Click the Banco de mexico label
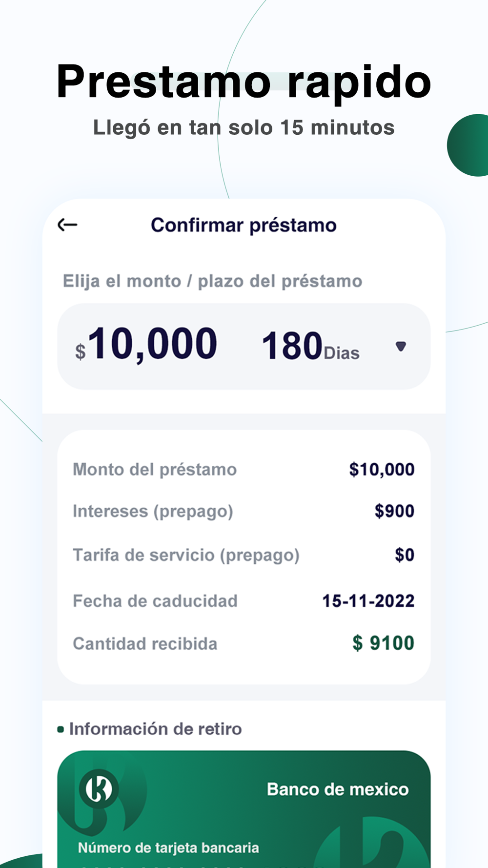The height and width of the screenshot is (868, 488). [338, 789]
